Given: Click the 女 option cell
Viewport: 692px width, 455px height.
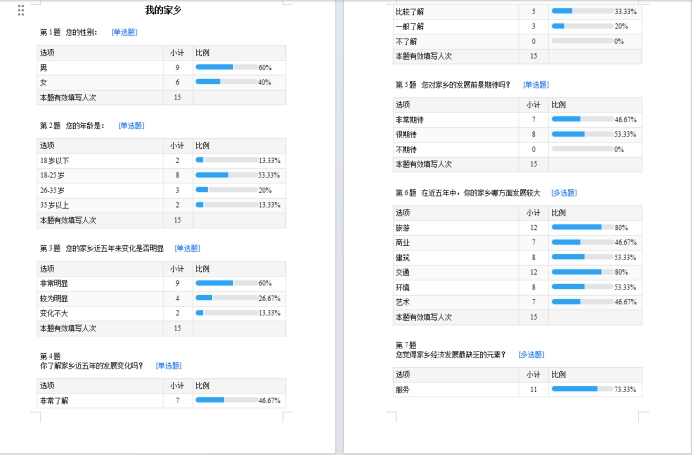Looking at the screenshot, I should click(x=100, y=83).
